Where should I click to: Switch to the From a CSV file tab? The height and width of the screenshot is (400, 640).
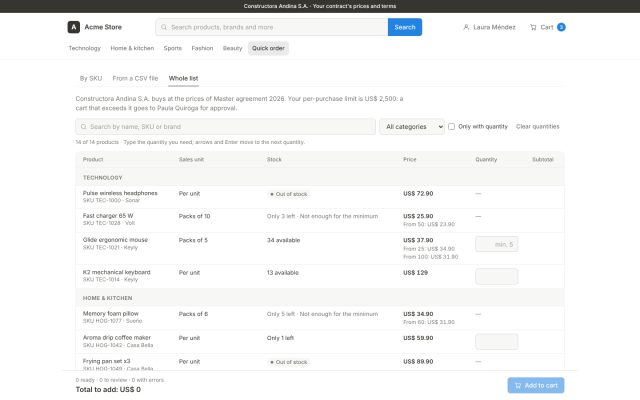tap(135, 78)
